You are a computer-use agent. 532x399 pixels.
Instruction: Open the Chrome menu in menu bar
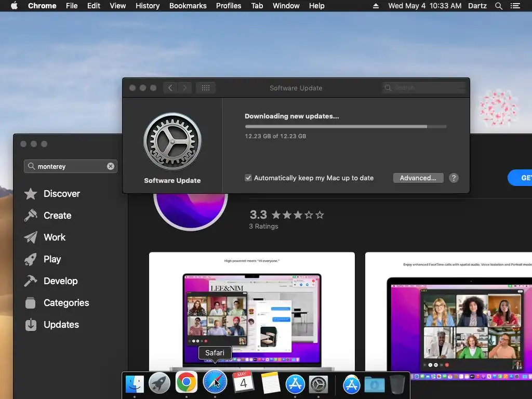[x=42, y=6]
